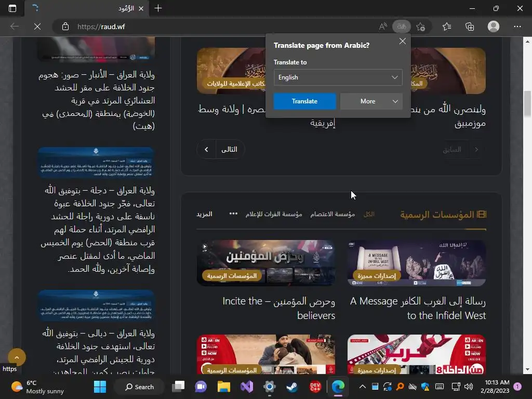
Task: Show hidden system tray icons
Action: coord(362,387)
